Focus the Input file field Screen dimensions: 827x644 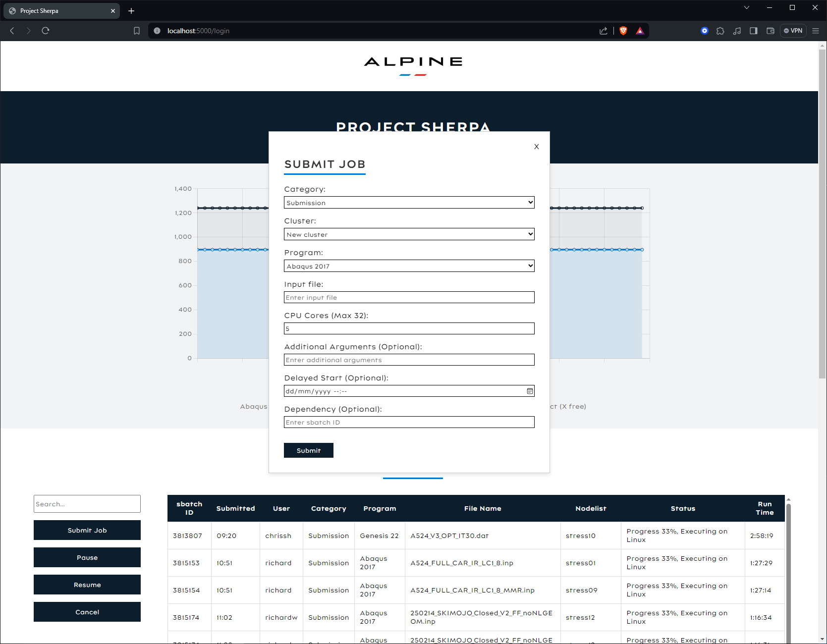pos(409,297)
